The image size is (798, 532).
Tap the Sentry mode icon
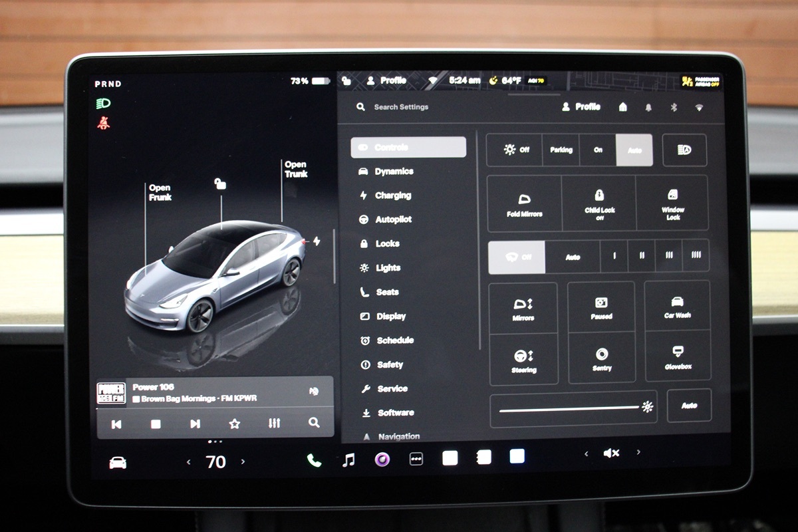tap(601, 358)
